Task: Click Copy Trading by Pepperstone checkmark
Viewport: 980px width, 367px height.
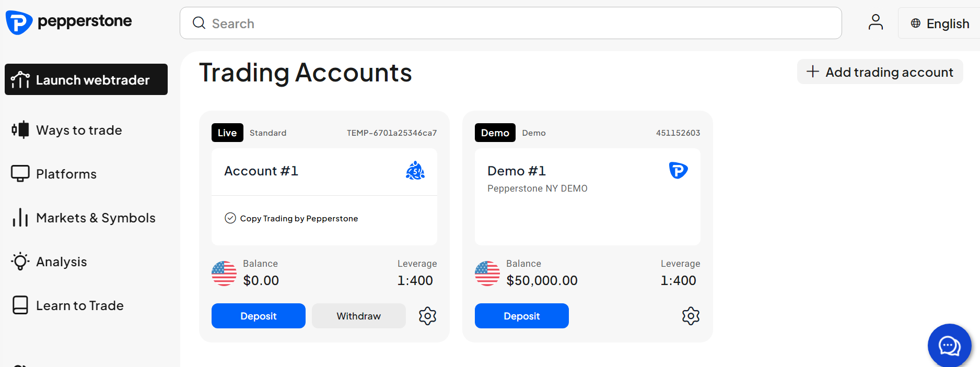Action: pyautogui.click(x=230, y=218)
